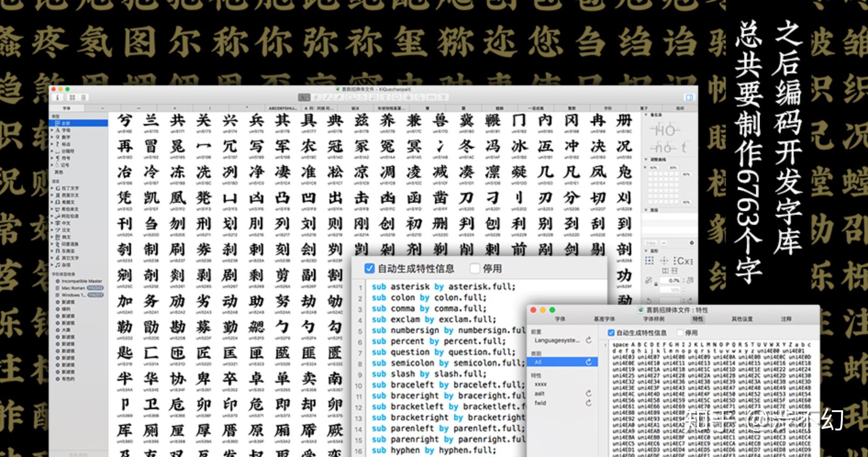Select the 加 glyph cell
The image size is (868, 457).
pyautogui.click(x=125, y=304)
